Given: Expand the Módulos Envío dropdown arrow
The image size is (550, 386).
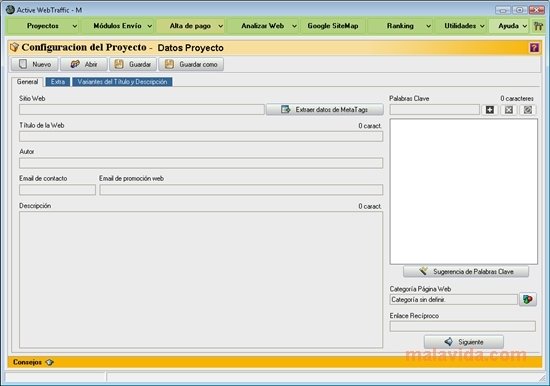Looking at the screenshot, I should pos(149,26).
